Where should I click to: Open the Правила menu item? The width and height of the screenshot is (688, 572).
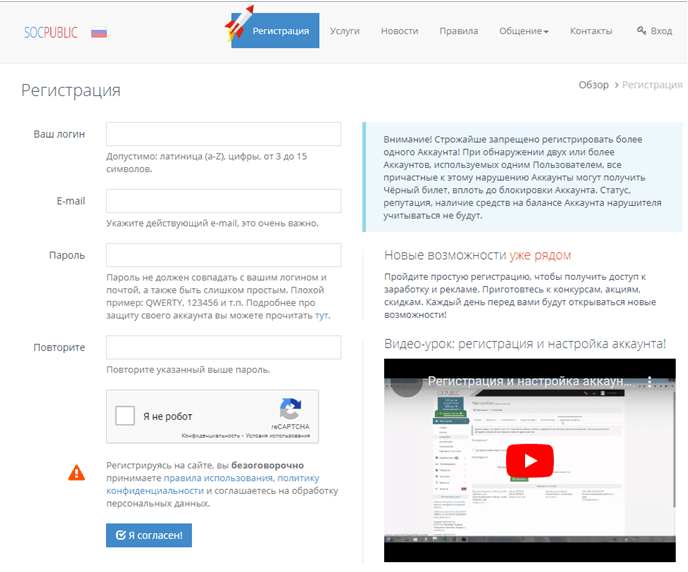[x=459, y=31]
